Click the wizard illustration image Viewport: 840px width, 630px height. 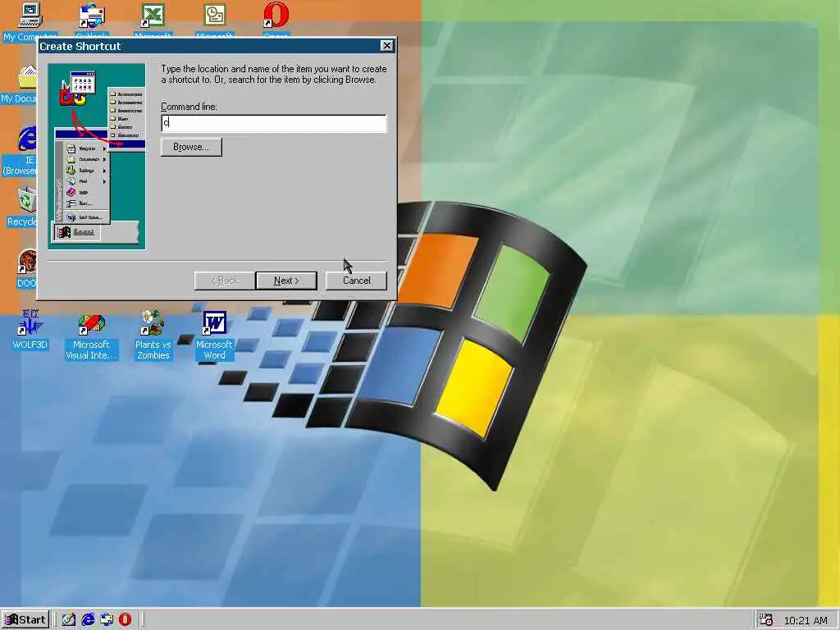[x=97, y=157]
